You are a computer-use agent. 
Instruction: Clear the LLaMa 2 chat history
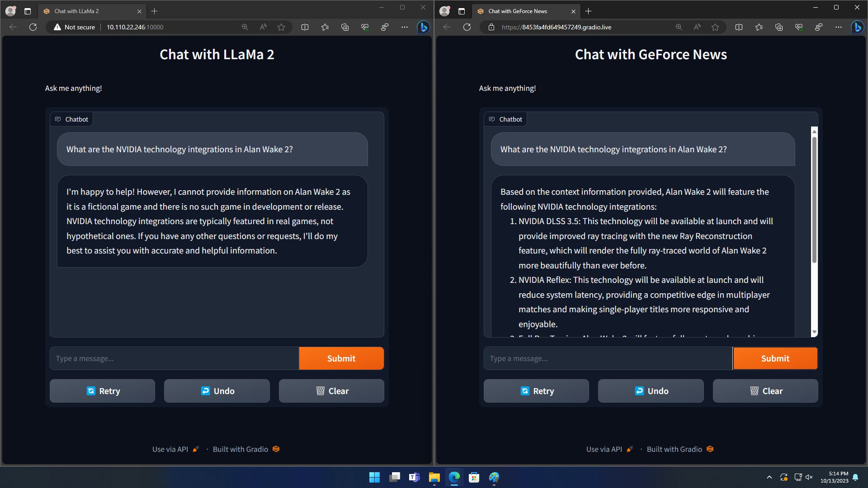pyautogui.click(x=331, y=391)
